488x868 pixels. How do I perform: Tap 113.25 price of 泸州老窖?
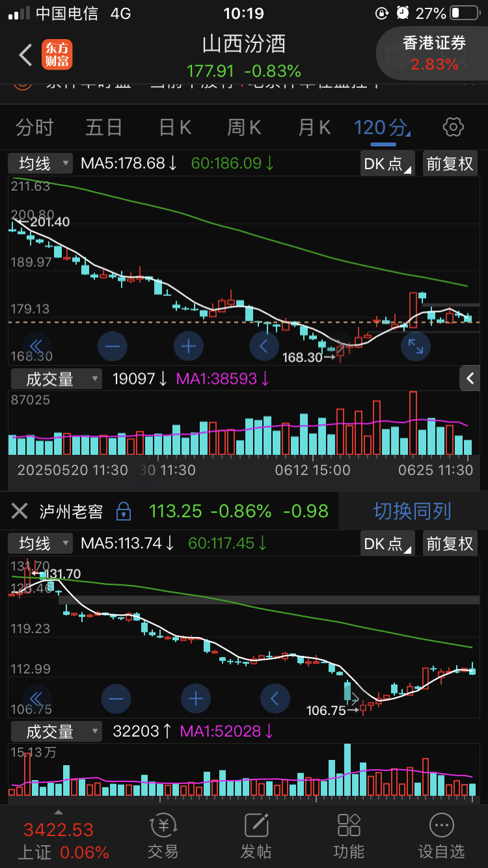[176, 511]
